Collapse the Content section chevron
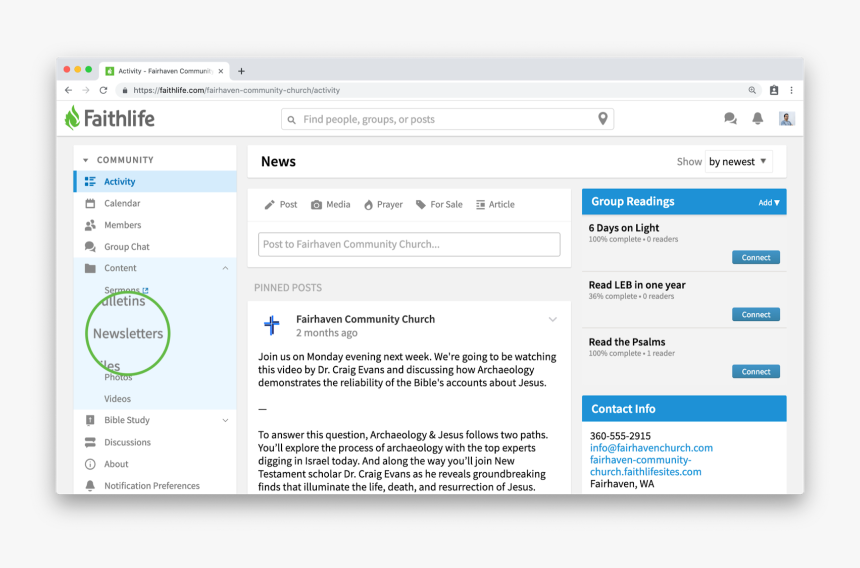 [225, 268]
